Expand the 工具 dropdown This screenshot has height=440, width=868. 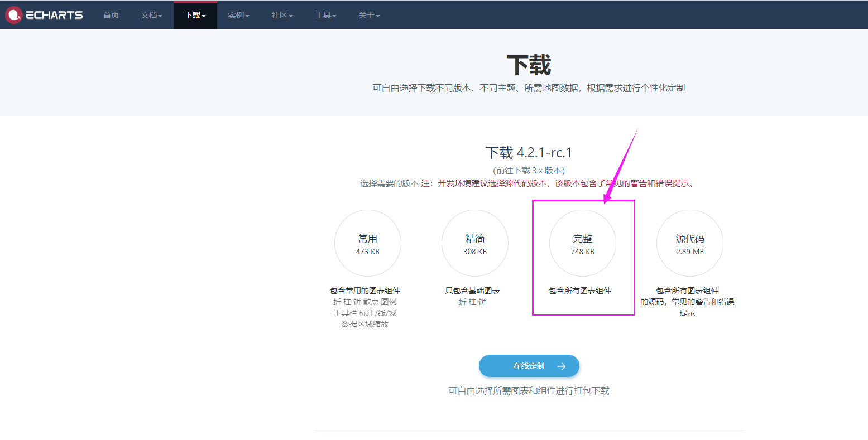click(325, 15)
